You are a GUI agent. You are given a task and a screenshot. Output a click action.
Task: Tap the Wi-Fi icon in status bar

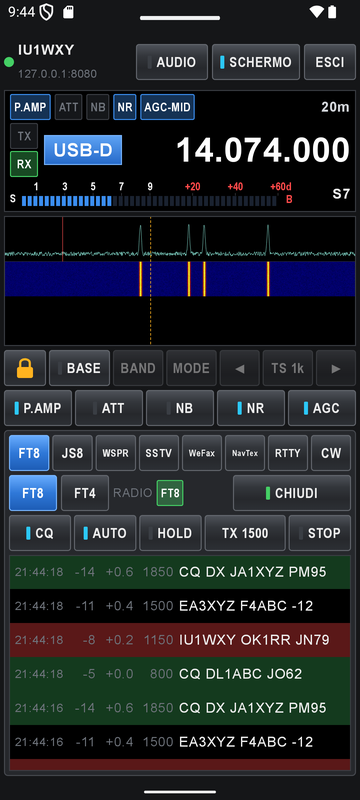316,12
